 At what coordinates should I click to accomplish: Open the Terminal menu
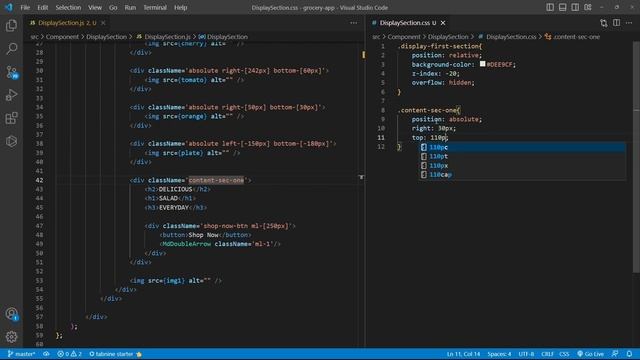coord(155,7)
